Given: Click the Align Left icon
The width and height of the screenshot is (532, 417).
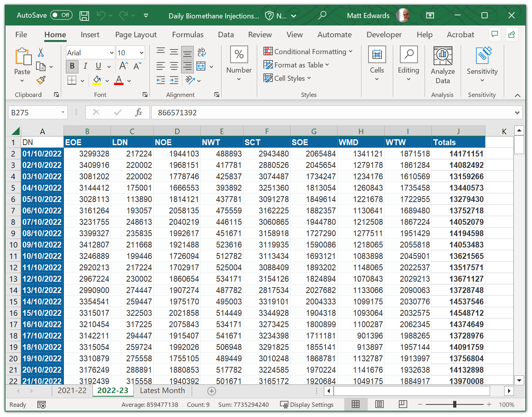Looking at the screenshot, I should [x=161, y=66].
